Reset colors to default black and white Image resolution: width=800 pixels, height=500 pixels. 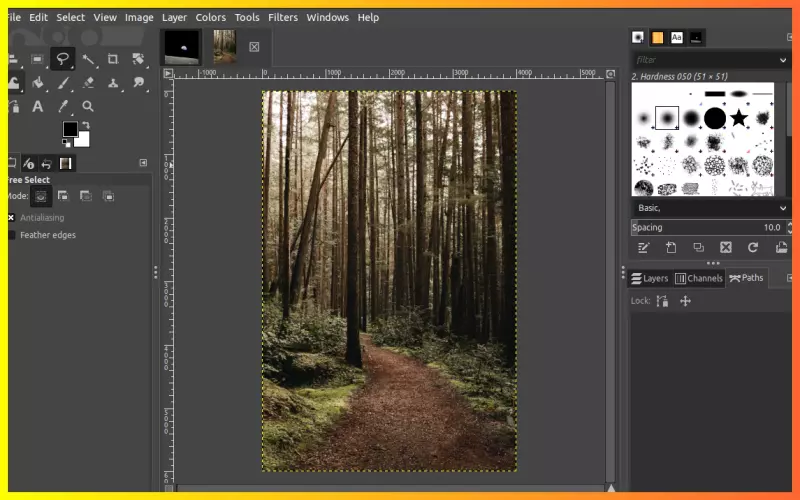66,143
